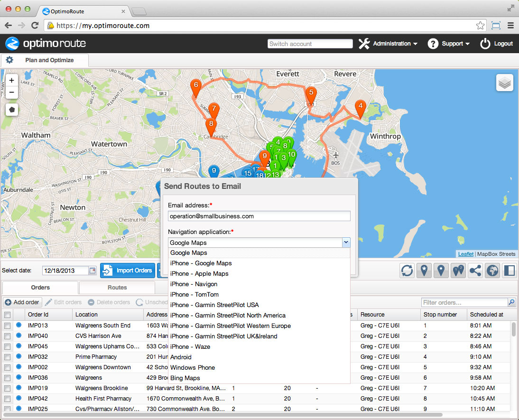The image size is (519, 420).
Task: Click the map zoom out minus button
Action: point(11,93)
